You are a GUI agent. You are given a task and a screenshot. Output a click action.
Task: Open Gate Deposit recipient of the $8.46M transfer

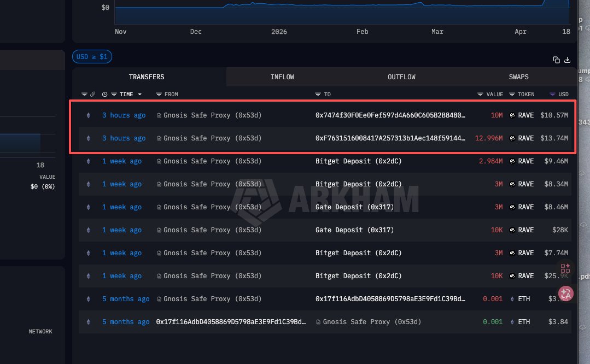coord(354,207)
